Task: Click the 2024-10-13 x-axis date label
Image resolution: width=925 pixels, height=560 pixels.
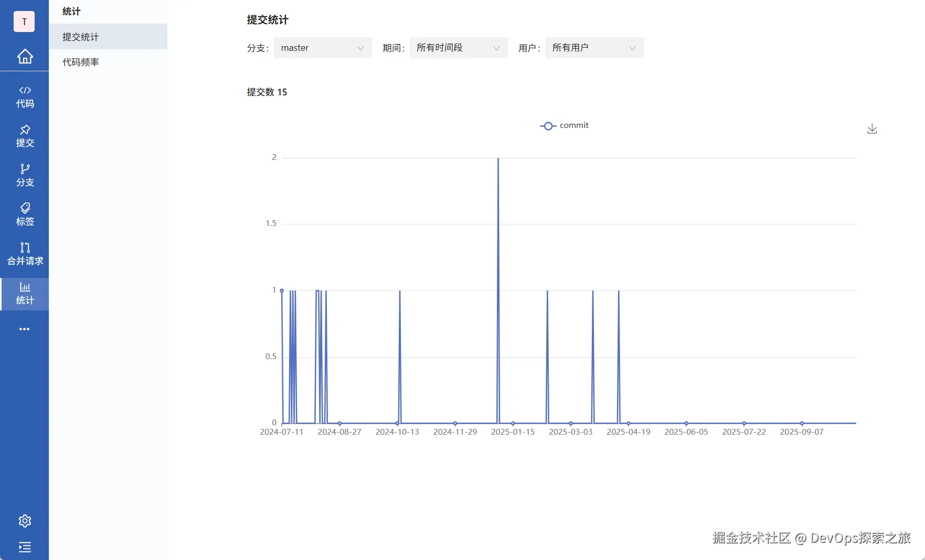Action: [x=397, y=432]
